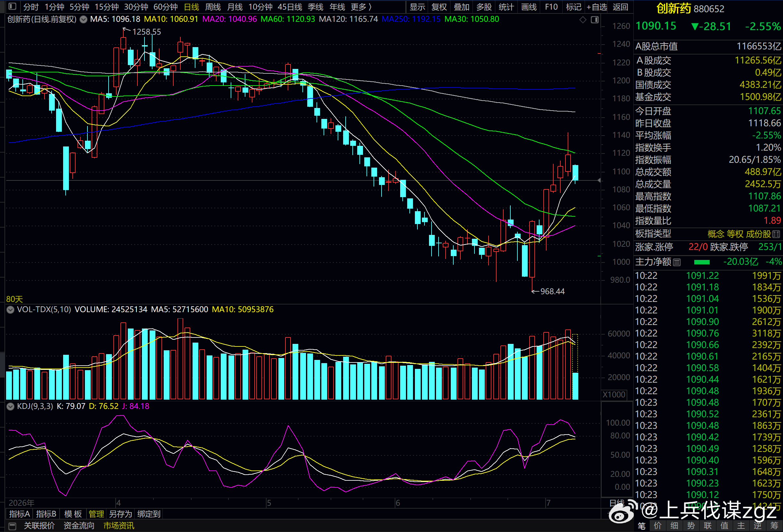Select the 5分钟 period
The height and width of the screenshot is (532, 783).
(x=79, y=7)
